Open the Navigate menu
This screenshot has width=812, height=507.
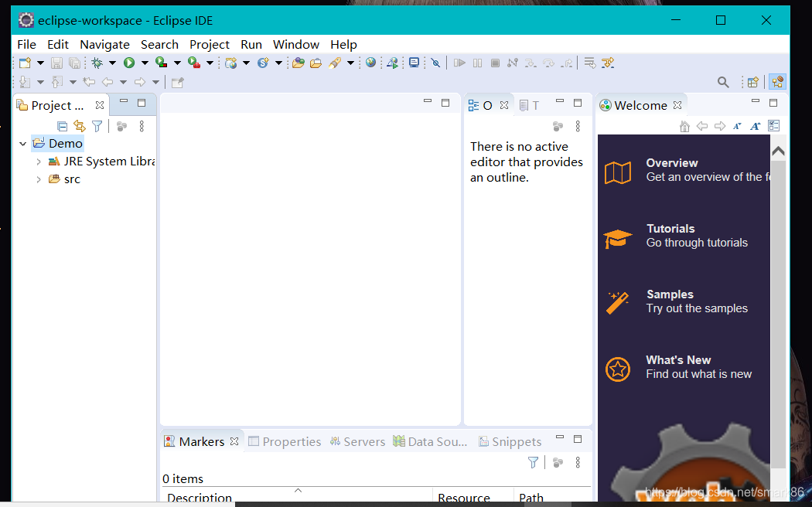click(x=104, y=45)
